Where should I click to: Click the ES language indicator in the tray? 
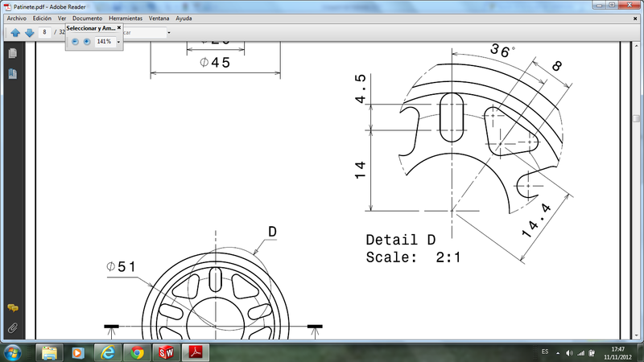pyautogui.click(x=545, y=352)
